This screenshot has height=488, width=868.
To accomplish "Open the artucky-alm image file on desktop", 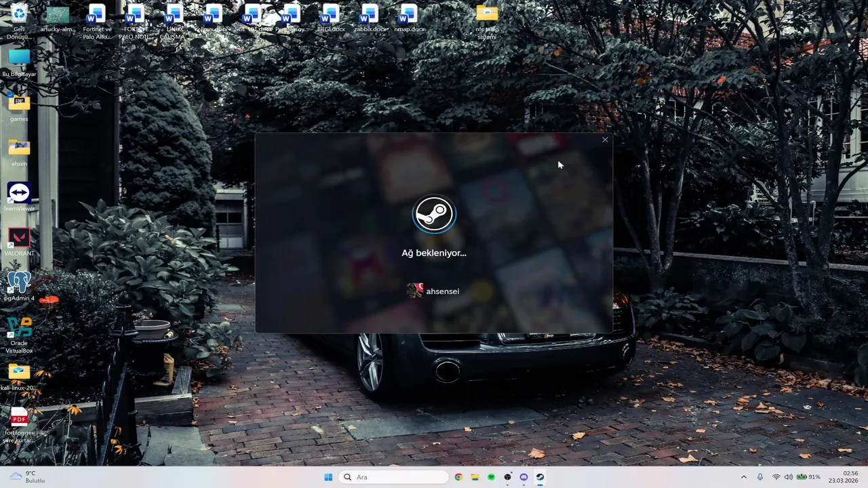I will (x=58, y=19).
